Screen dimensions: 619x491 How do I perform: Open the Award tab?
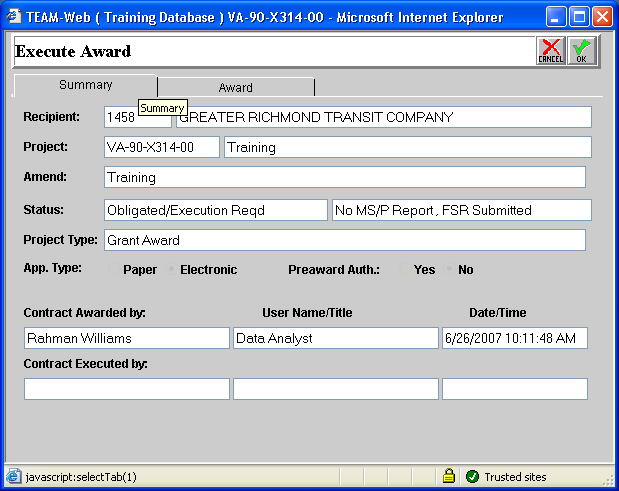click(236, 87)
